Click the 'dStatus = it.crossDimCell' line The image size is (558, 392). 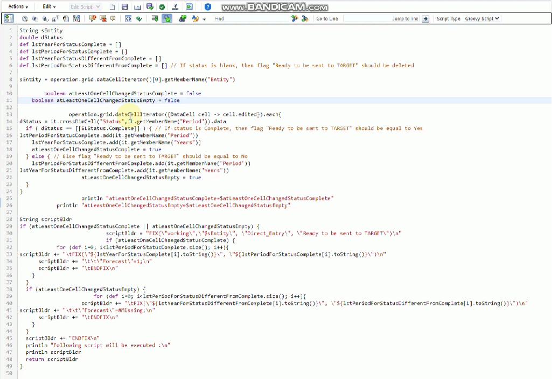(123, 121)
